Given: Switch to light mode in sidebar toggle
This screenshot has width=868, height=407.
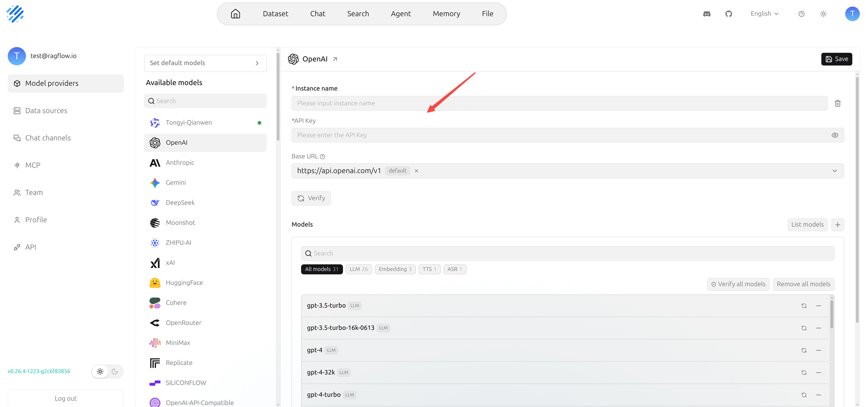Looking at the screenshot, I should (100, 372).
